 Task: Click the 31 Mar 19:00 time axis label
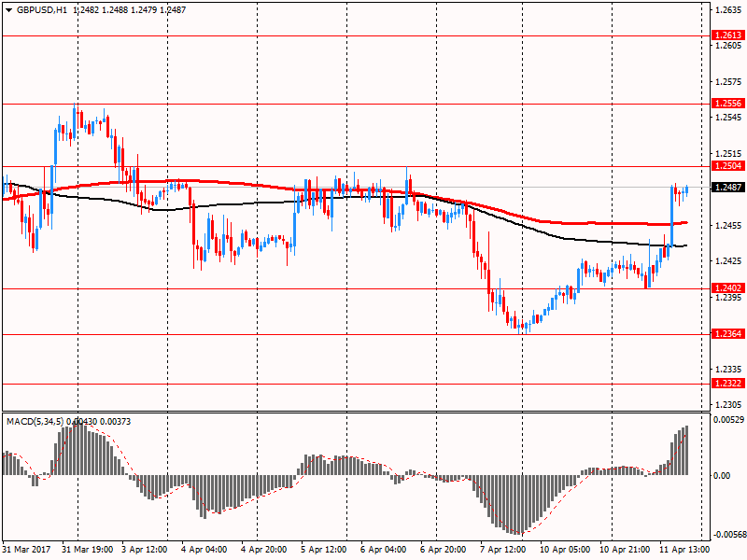coord(87,550)
